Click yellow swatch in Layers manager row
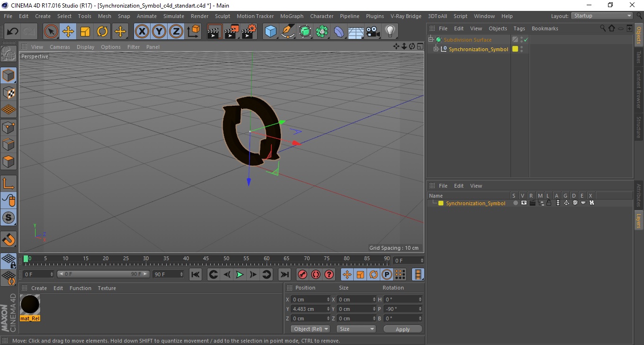Viewport: 644px width, 345px height. [x=441, y=203]
